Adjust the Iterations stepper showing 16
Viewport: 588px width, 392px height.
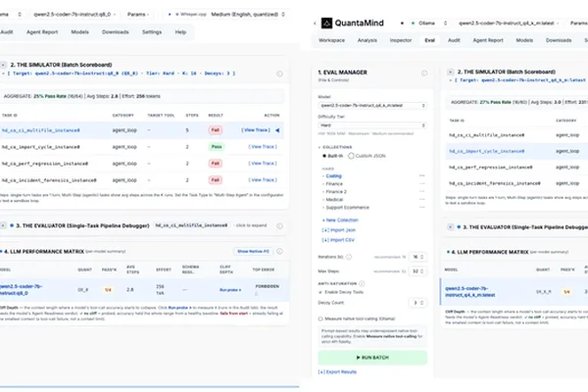[417, 257]
